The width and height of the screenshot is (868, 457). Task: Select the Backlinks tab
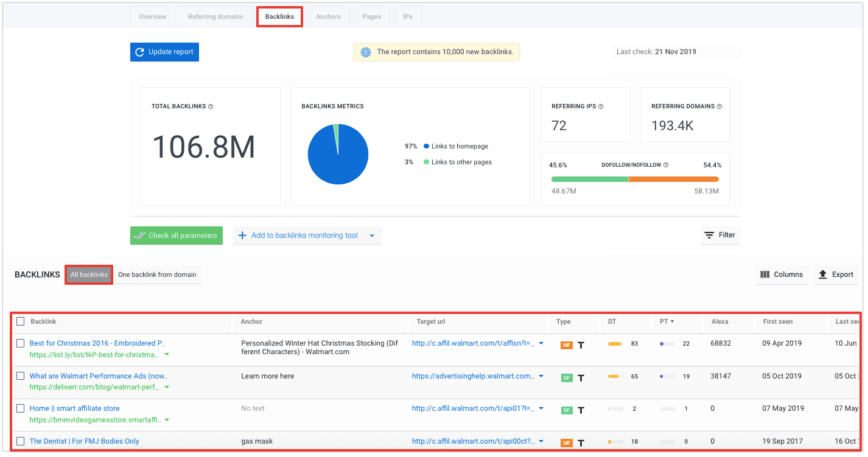[x=280, y=16]
